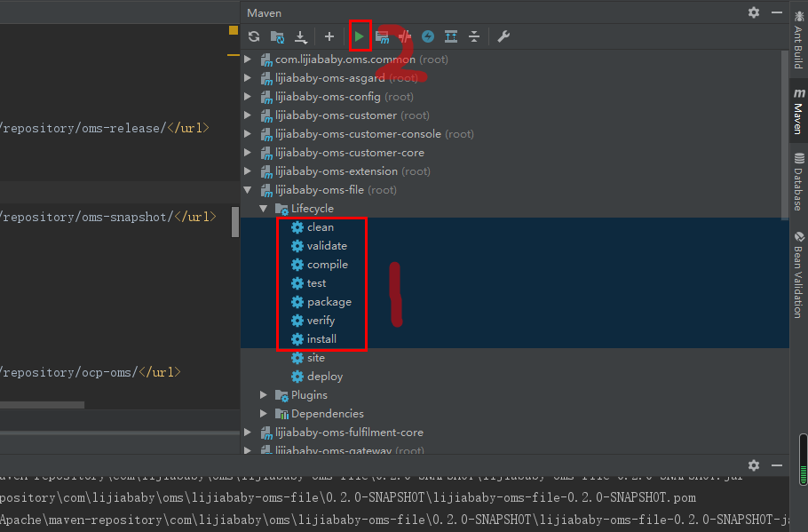Open Ant Build side tab

tap(799, 40)
